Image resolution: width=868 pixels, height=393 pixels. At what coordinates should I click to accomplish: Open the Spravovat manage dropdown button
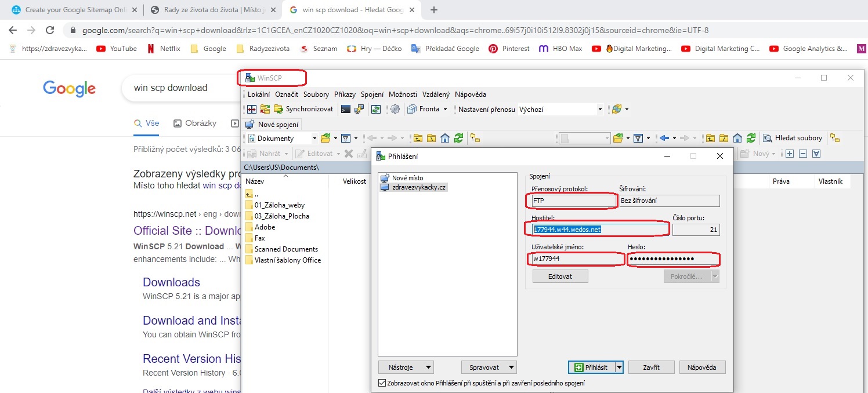click(x=489, y=367)
